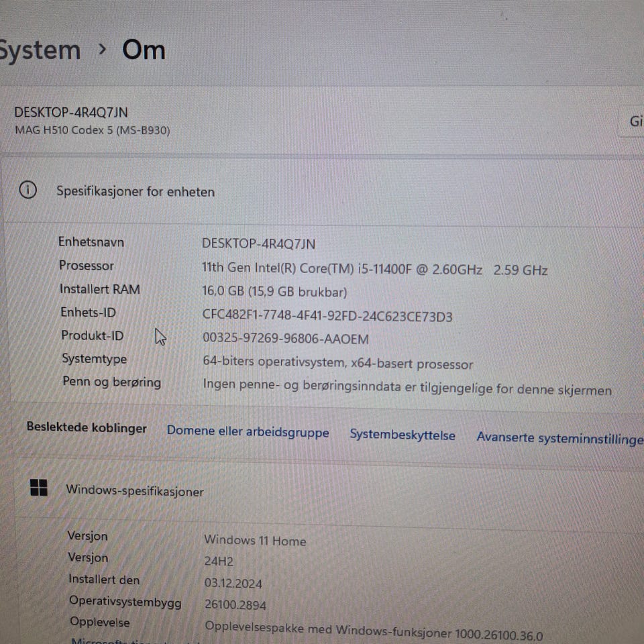Click the info icon beside Spesifikasjoner for enheten
The width and height of the screenshot is (644, 644).
[28, 190]
